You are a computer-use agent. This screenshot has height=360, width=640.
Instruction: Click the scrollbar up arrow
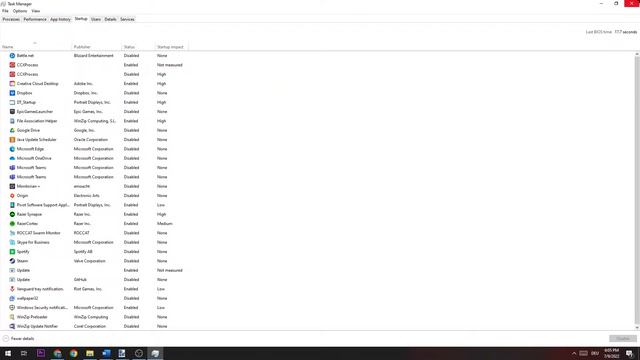[x=637, y=54]
